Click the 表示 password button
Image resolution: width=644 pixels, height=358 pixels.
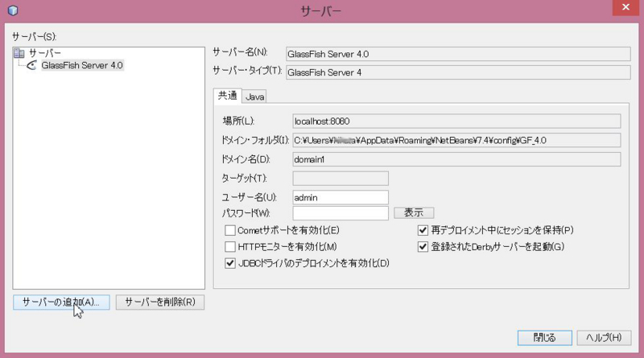tap(414, 212)
